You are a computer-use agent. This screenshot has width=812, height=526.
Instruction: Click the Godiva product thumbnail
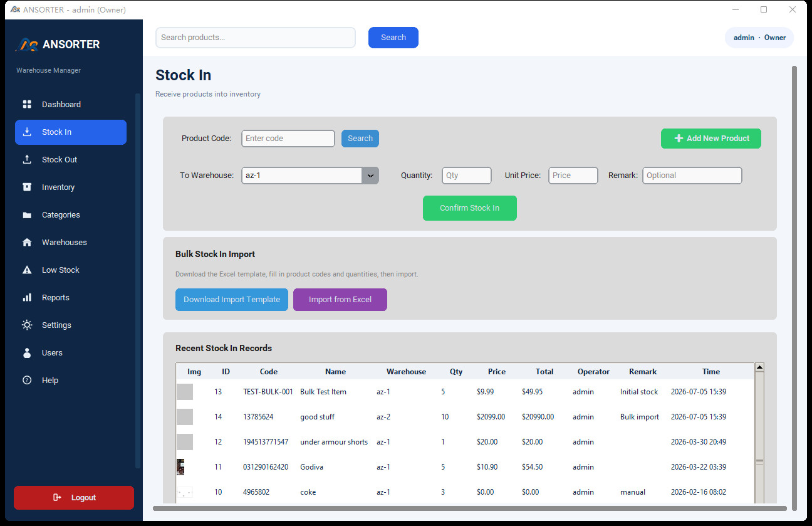tap(180, 467)
